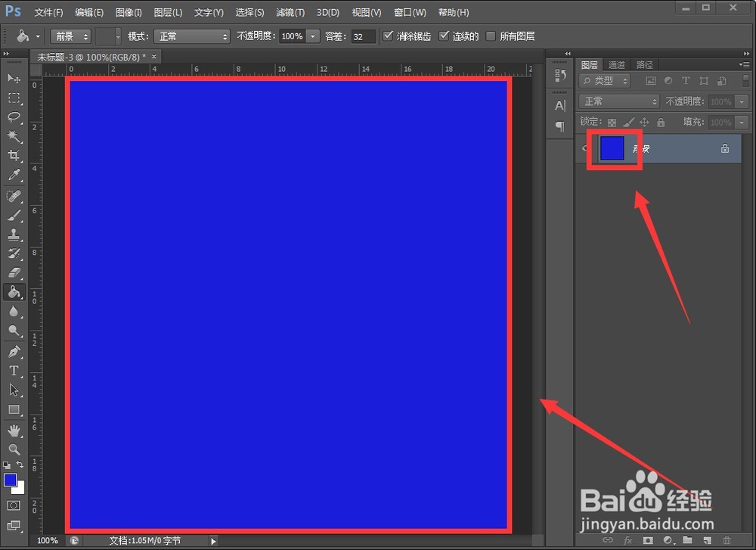Select the Move tool
This screenshot has width=756, height=550.
click(14, 78)
